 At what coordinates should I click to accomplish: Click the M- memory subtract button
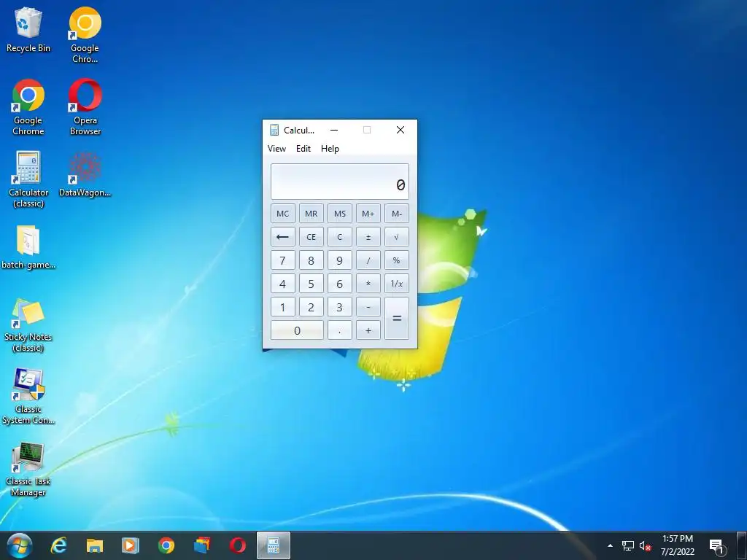point(397,214)
